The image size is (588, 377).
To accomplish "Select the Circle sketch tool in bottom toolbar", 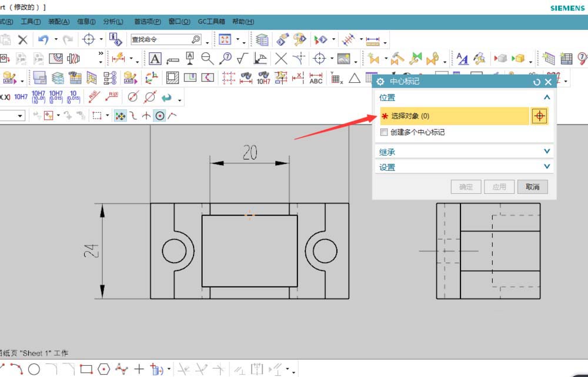I will (34, 369).
